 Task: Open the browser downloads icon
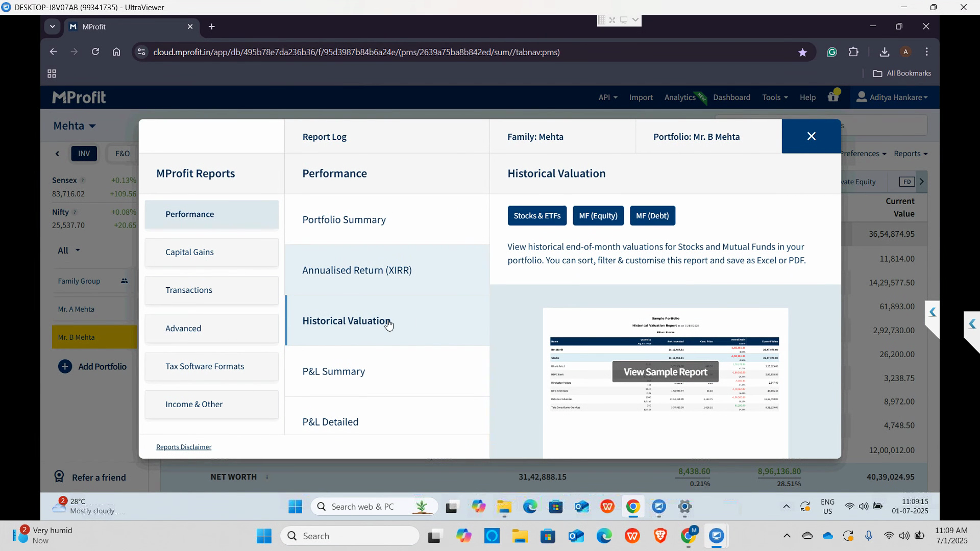[885, 52]
